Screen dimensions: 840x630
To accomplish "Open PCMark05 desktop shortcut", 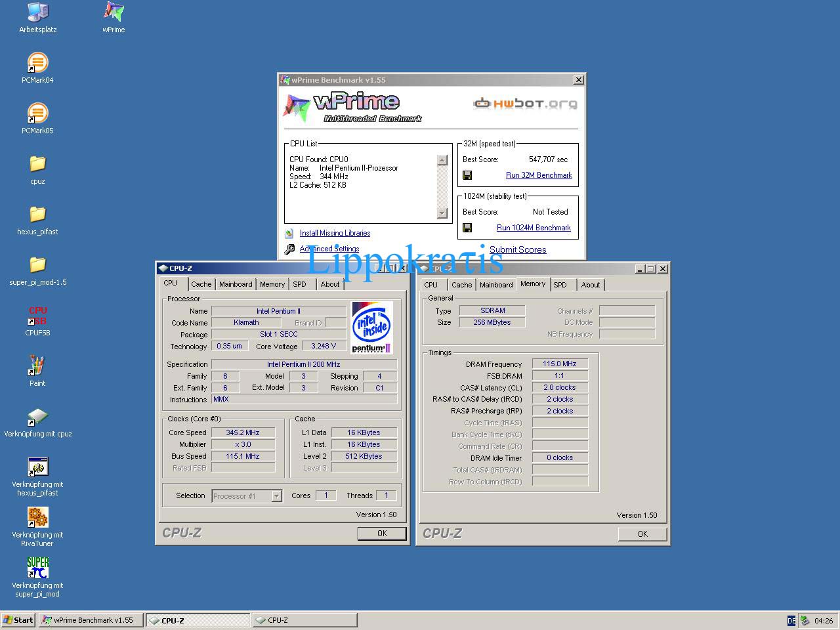I will (37, 119).
